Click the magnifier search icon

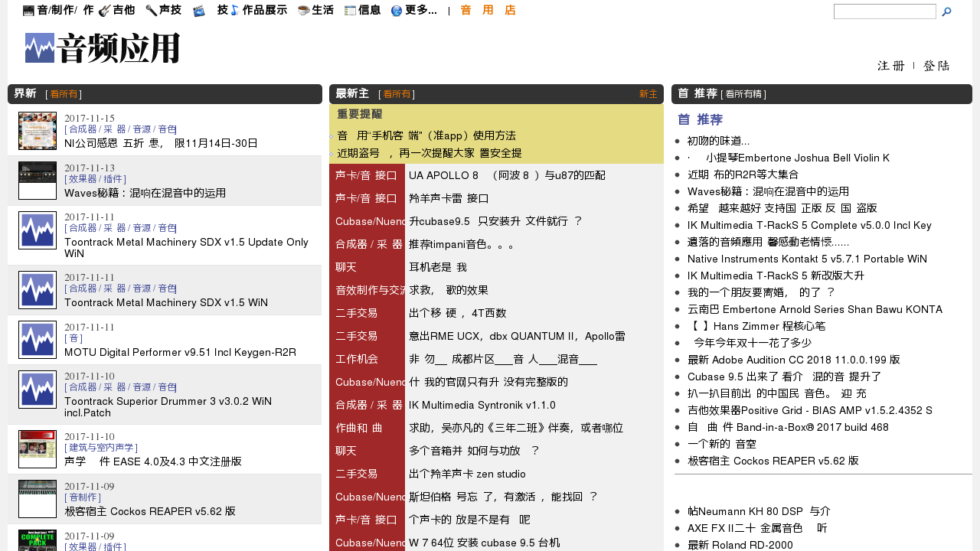point(946,11)
